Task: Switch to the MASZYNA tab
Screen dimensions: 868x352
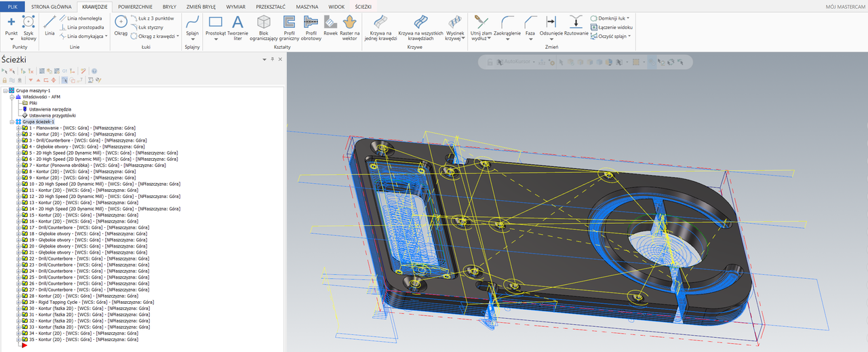Action: pyautogui.click(x=308, y=5)
